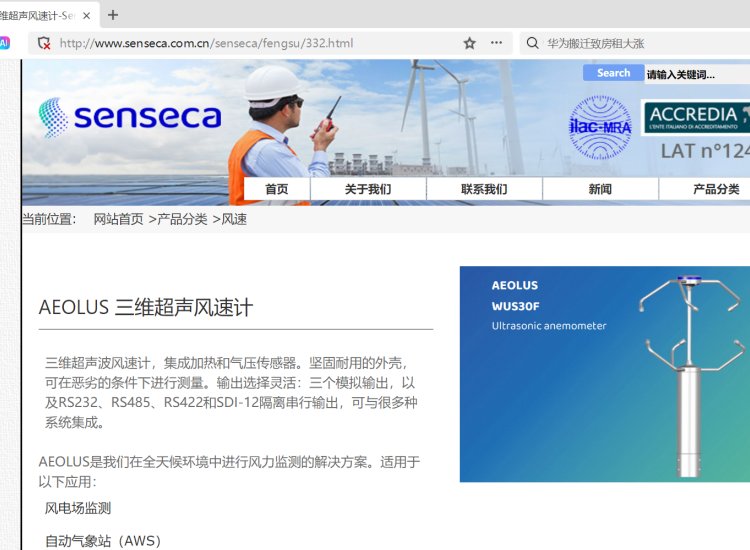750x550 pixels.
Task: Click the Senseca logo
Action: pos(130,117)
